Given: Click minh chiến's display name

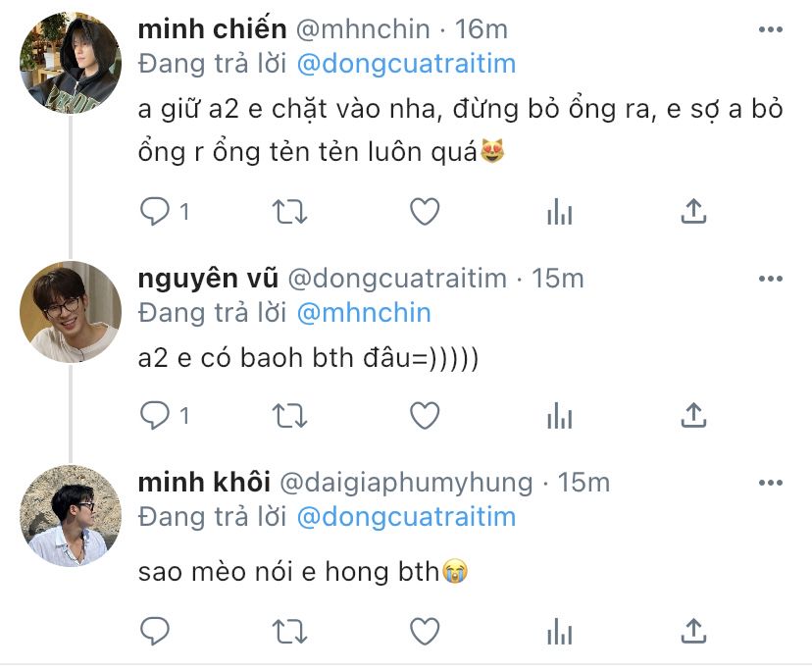Looking at the screenshot, I should pos(211,31).
